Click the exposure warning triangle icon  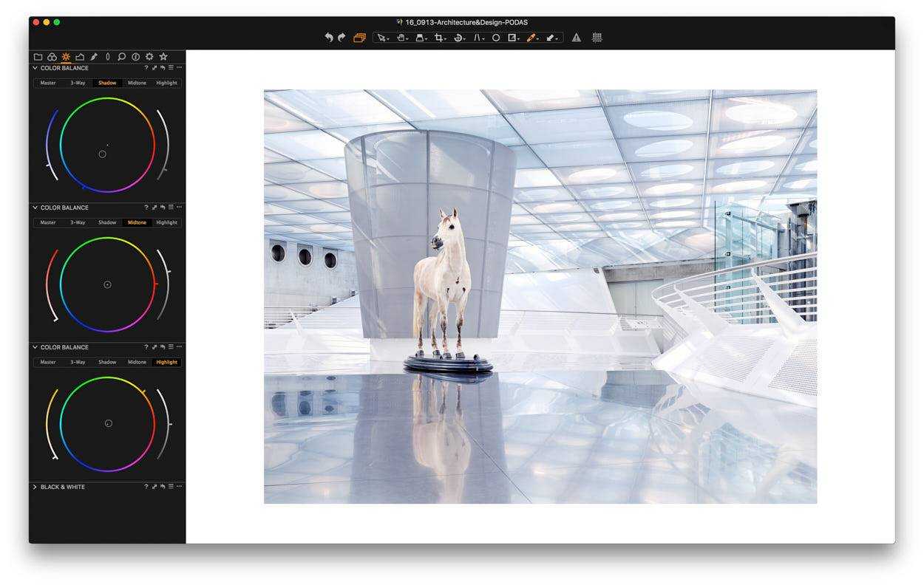(577, 38)
